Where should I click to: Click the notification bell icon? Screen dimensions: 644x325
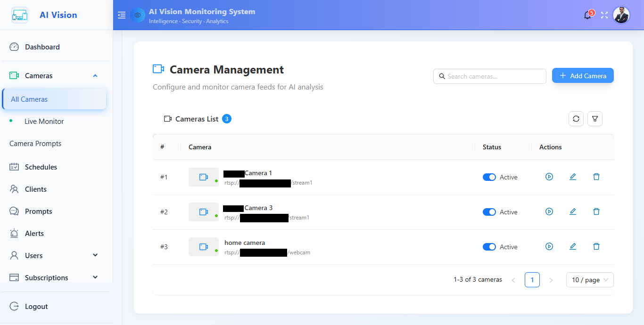(x=587, y=15)
